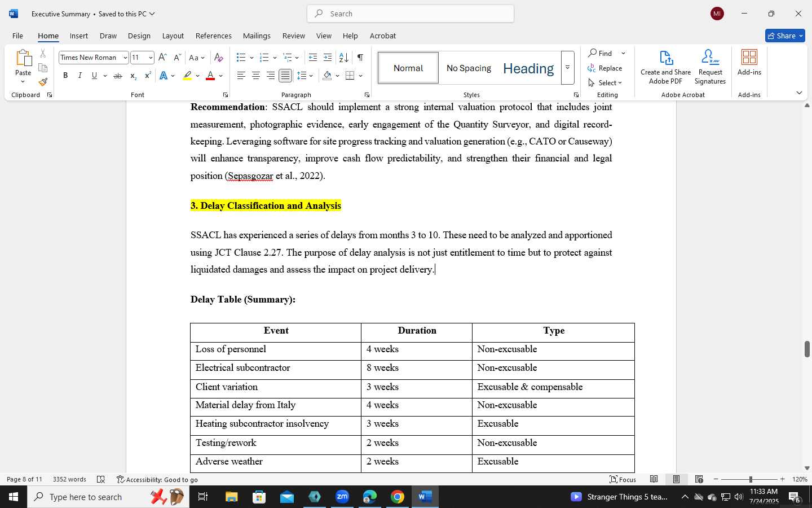Click the Share button
Screen dimensions: 812x508
tap(785, 36)
